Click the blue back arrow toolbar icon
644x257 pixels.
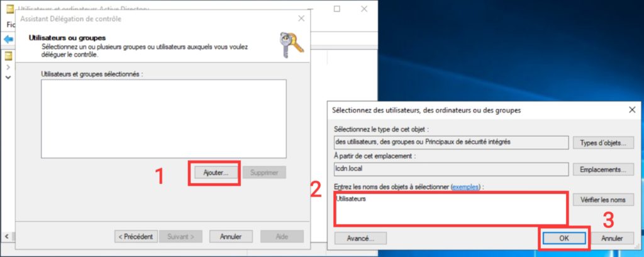[9, 40]
